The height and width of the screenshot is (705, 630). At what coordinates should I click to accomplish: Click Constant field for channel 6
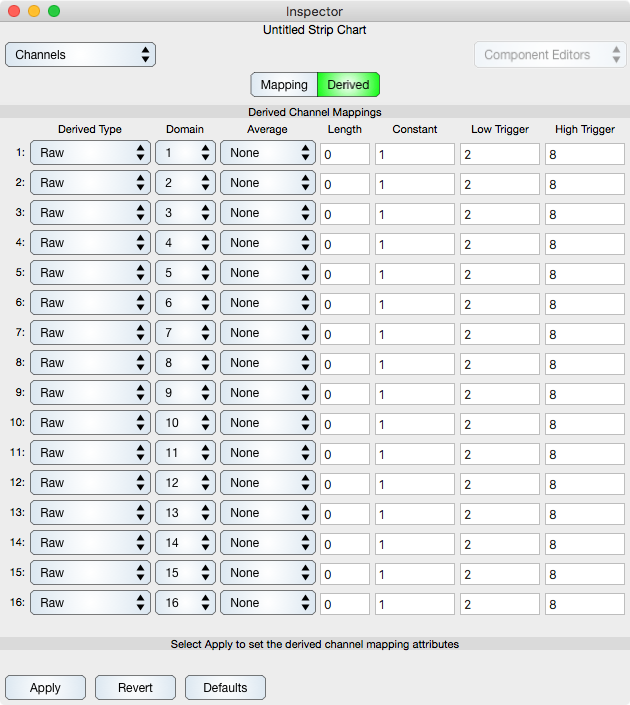pyautogui.click(x=415, y=304)
